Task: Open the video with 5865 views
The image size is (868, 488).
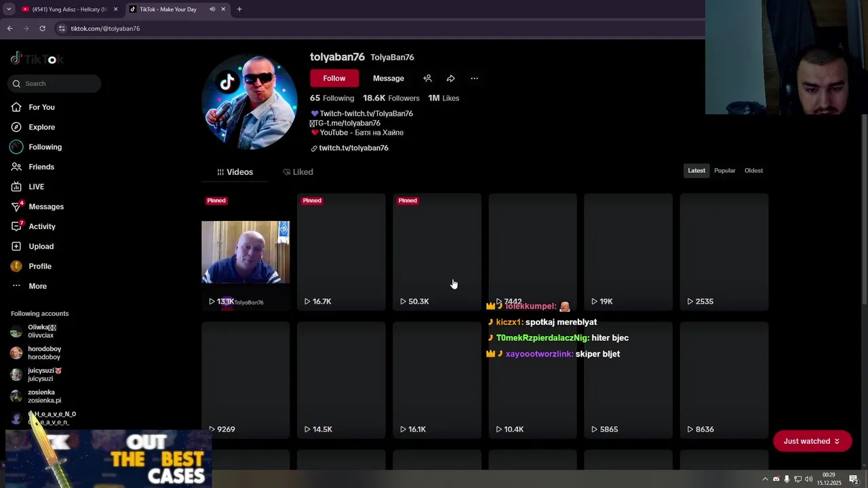Action: (x=628, y=380)
